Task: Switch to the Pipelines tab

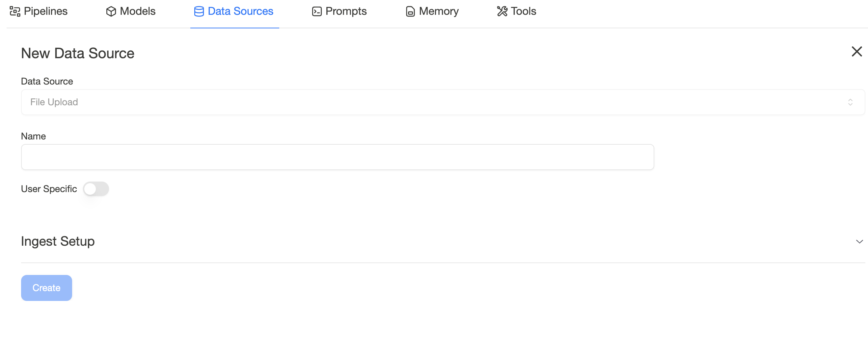Action: (x=39, y=12)
